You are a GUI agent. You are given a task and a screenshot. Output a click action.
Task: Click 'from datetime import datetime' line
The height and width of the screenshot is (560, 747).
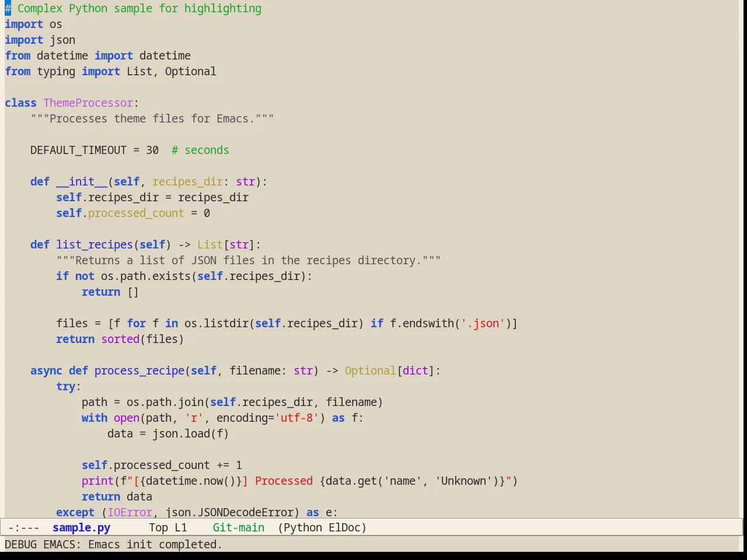pos(97,56)
